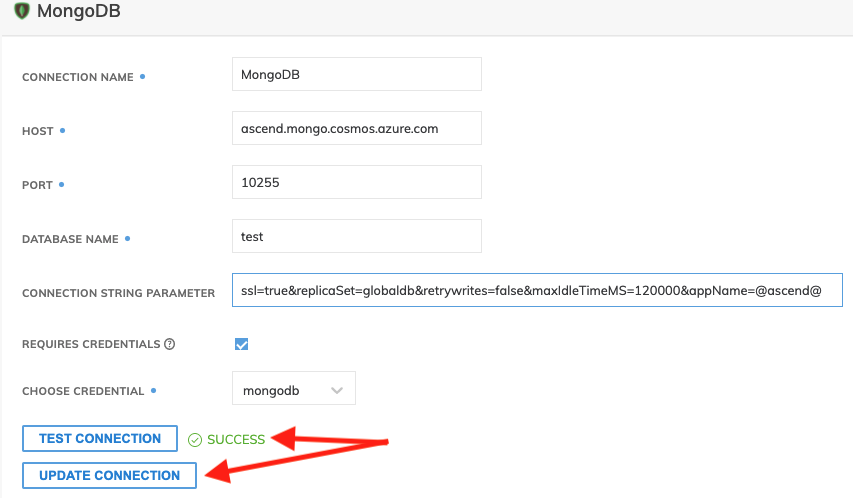Click the Test Connection button
Screen dimensions: 853x498
click(100, 439)
